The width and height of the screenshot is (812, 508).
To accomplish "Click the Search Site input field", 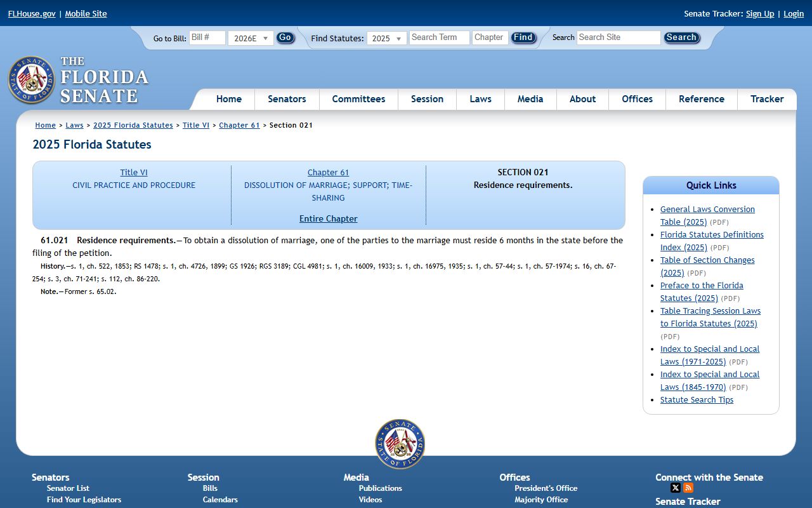I will pos(619,37).
